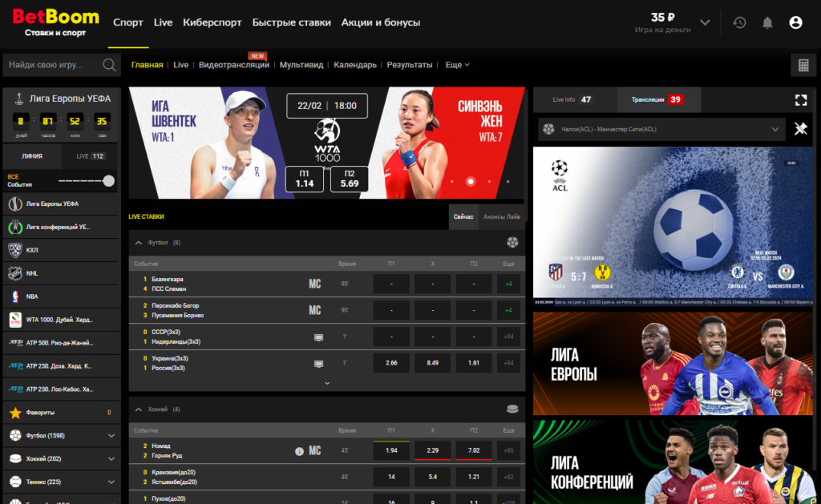This screenshot has height=504, width=821.
Task: Click 1.94 odds for Номад
Action: [391, 450]
